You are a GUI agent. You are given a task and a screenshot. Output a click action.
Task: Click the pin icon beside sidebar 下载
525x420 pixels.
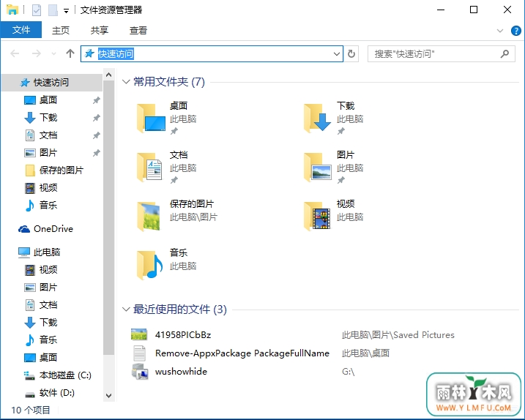click(x=97, y=118)
